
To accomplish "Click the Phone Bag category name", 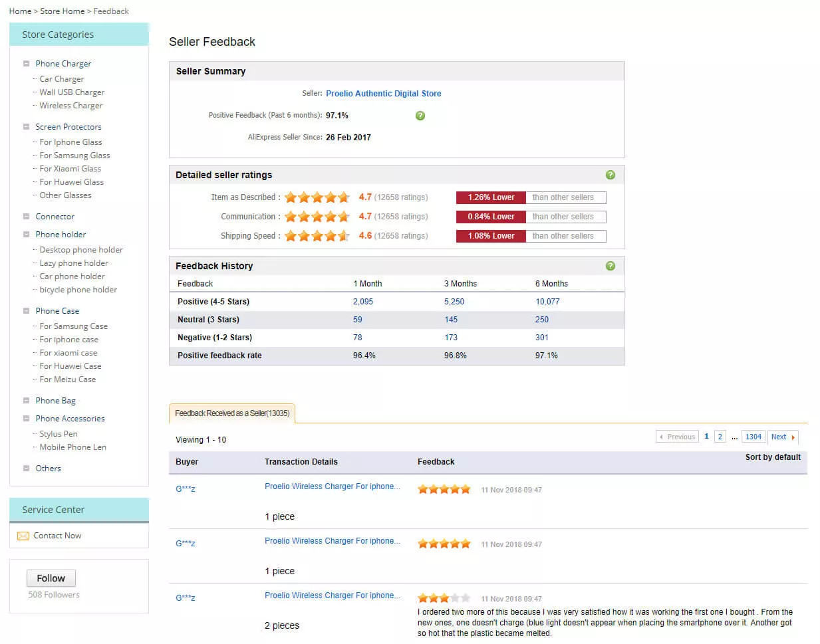I will [x=55, y=401].
